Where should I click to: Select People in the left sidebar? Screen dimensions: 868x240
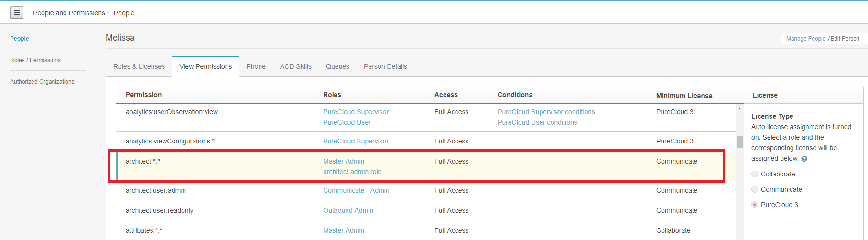point(20,39)
